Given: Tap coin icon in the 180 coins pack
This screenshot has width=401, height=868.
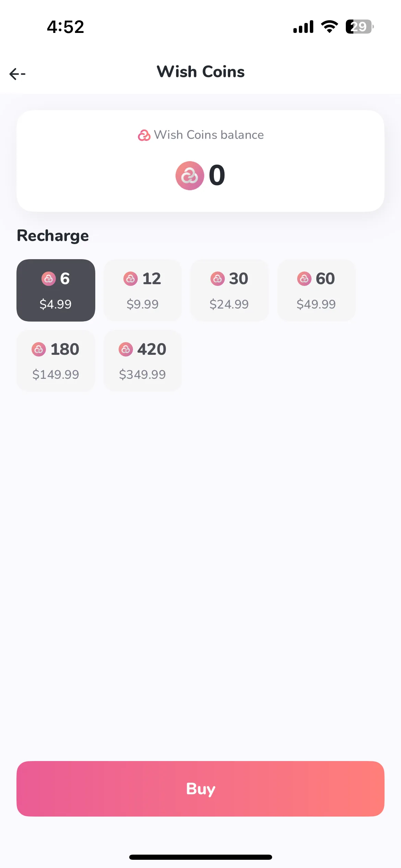Looking at the screenshot, I should [x=39, y=349].
